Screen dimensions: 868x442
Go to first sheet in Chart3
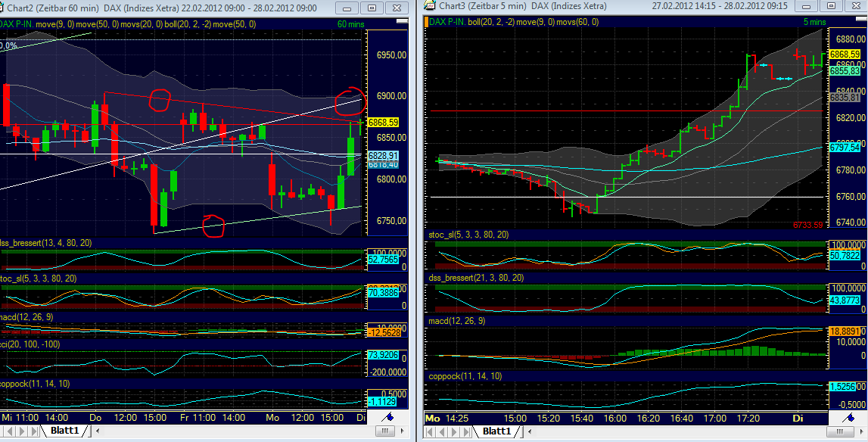point(430,431)
